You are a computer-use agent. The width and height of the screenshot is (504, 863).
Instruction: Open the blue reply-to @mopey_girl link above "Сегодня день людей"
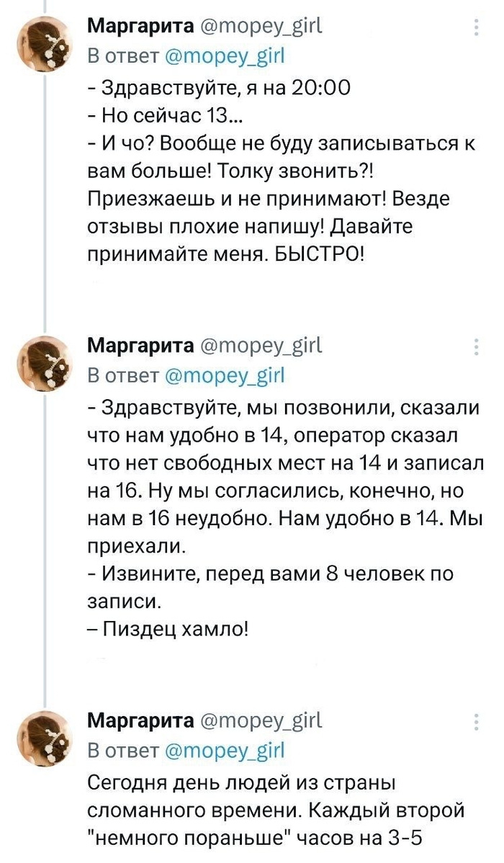click(225, 751)
